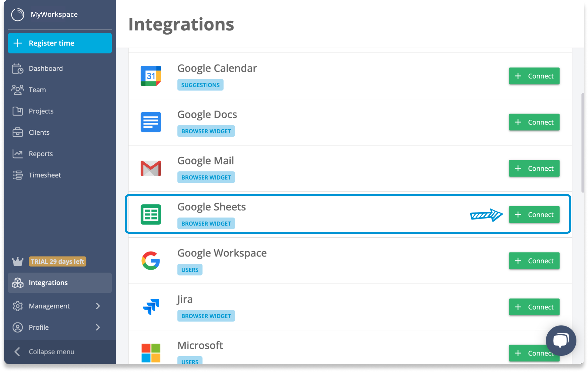Go to the Team section

coord(60,89)
